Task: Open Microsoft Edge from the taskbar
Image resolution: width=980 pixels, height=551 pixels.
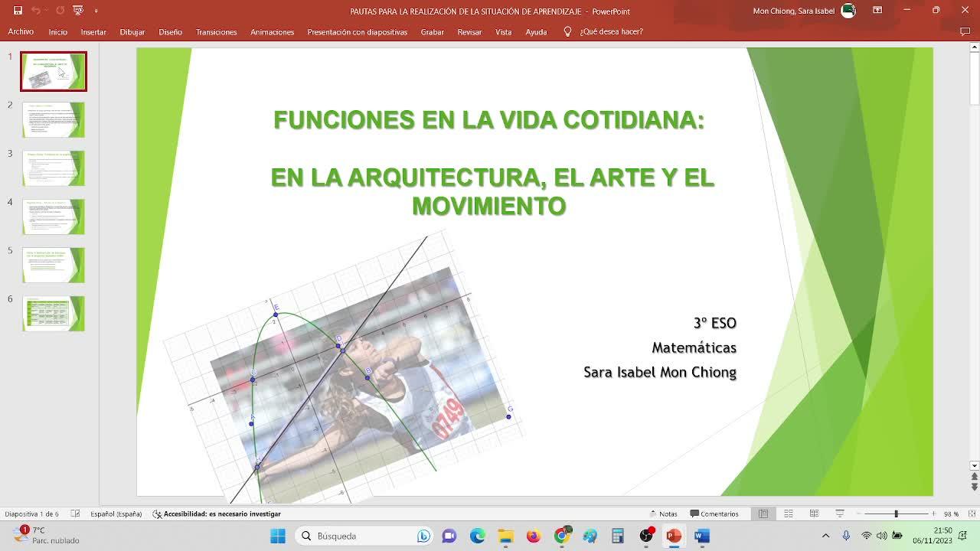Action: 477,536
